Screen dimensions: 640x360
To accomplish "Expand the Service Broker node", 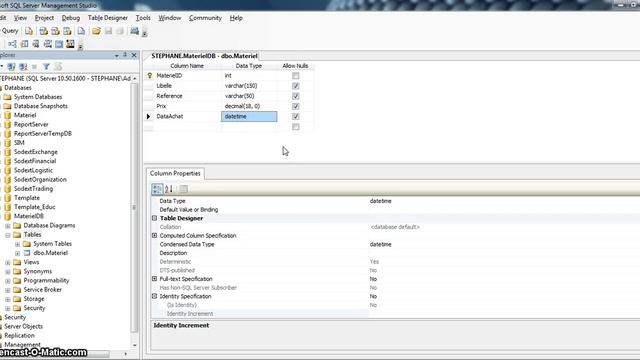I will (x=8, y=290).
